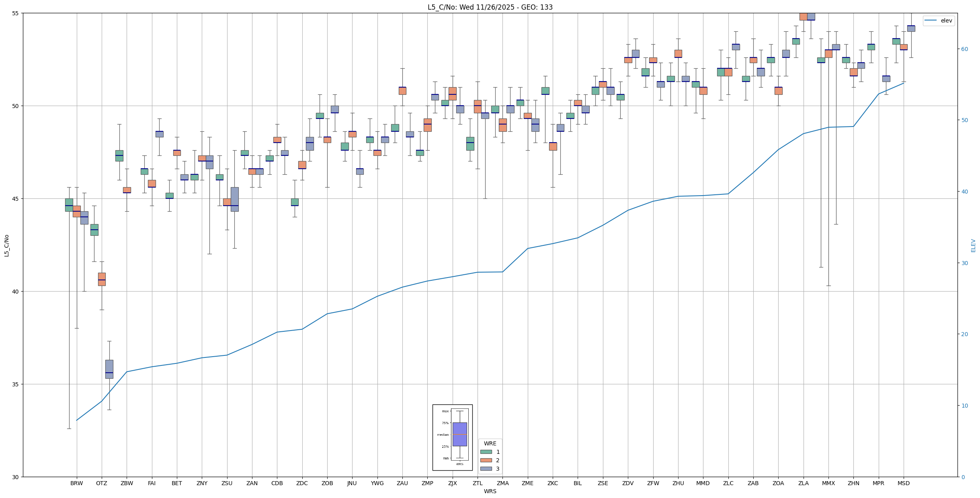The height and width of the screenshot is (498, 980).
Task: Click the WRS x-axis title
Action: click(490, 491)
